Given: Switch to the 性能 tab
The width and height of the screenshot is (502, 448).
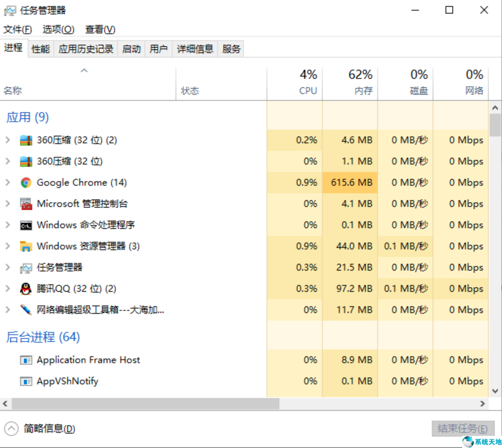Looking at the screenshot, I should coord(41,49).
